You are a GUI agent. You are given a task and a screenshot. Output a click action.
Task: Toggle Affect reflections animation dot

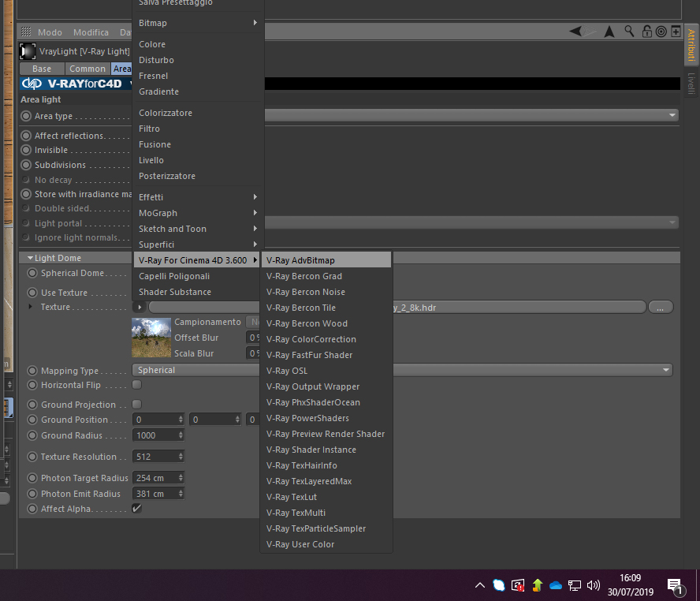[26, 136]
